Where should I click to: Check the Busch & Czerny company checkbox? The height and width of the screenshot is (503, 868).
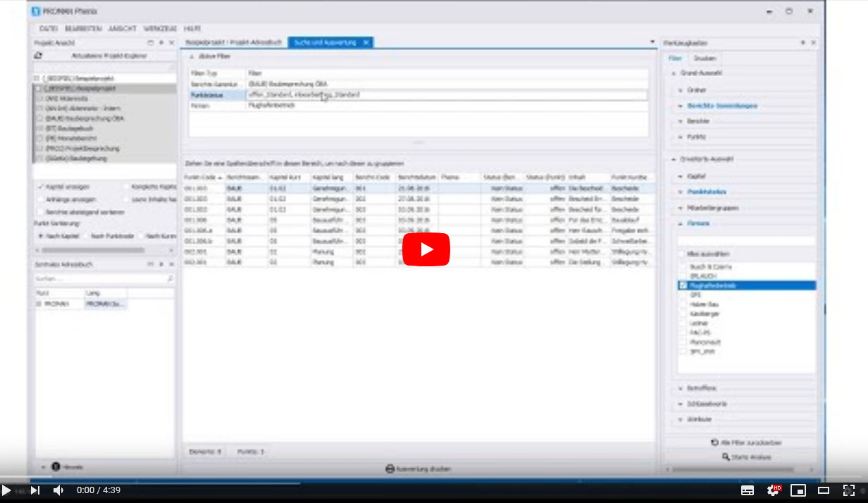[x=683, y=267]
